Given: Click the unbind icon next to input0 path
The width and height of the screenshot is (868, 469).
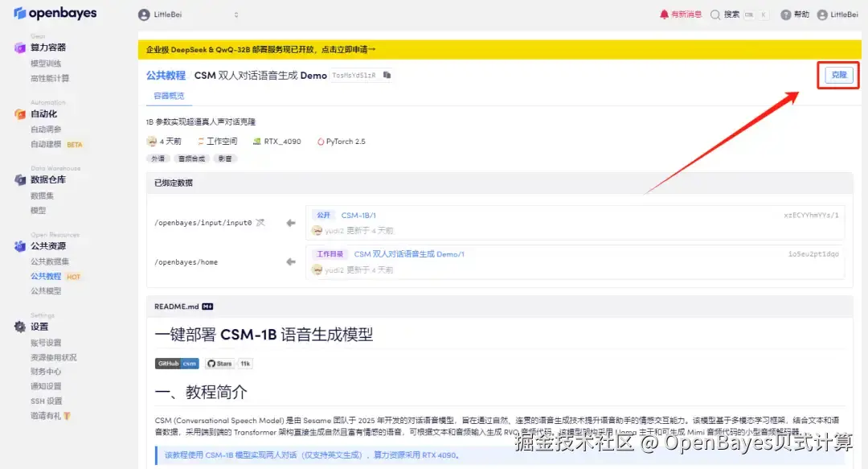Looking at the screenshot, I should point(260,222).
